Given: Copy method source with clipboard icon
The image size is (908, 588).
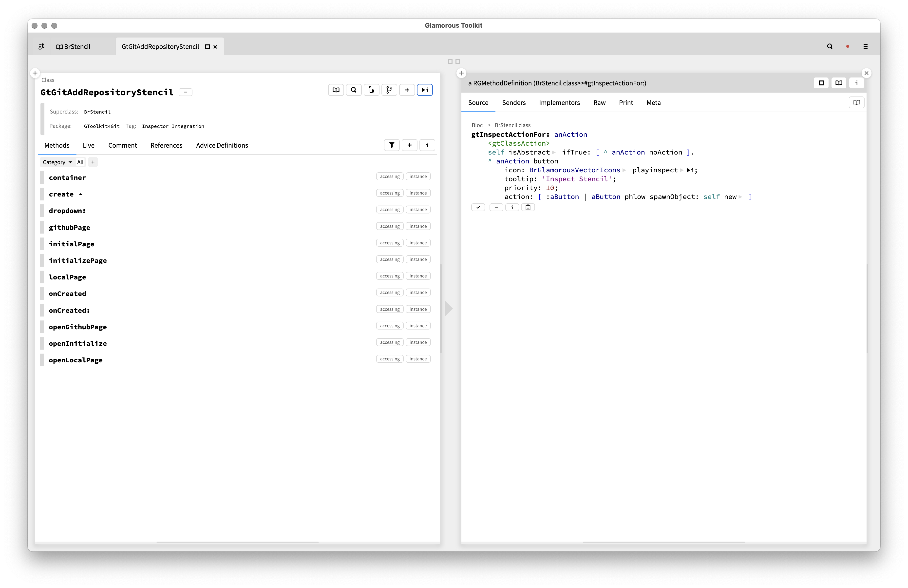Looking at the screenshot, I should pos(528,207).
